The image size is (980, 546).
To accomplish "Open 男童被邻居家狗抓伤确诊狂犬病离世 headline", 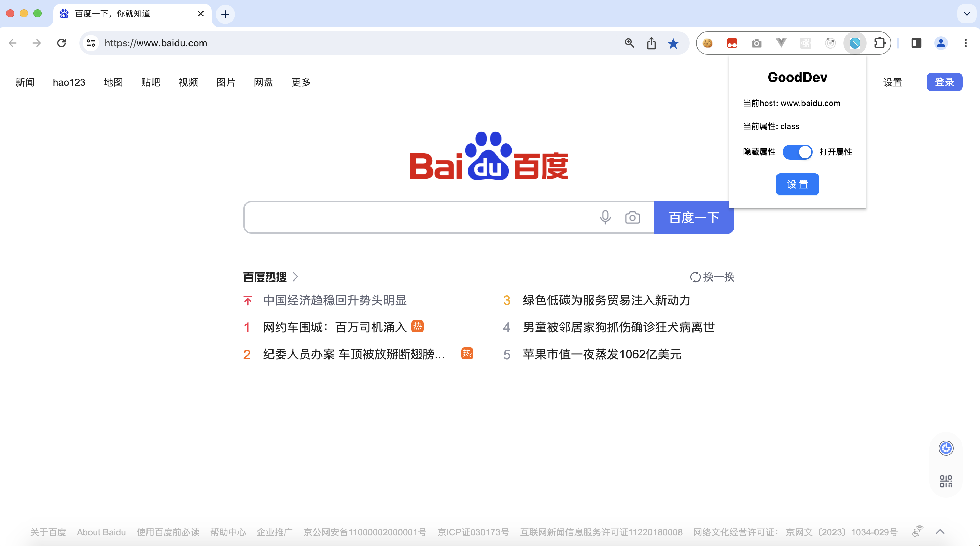I will [619, 327].
